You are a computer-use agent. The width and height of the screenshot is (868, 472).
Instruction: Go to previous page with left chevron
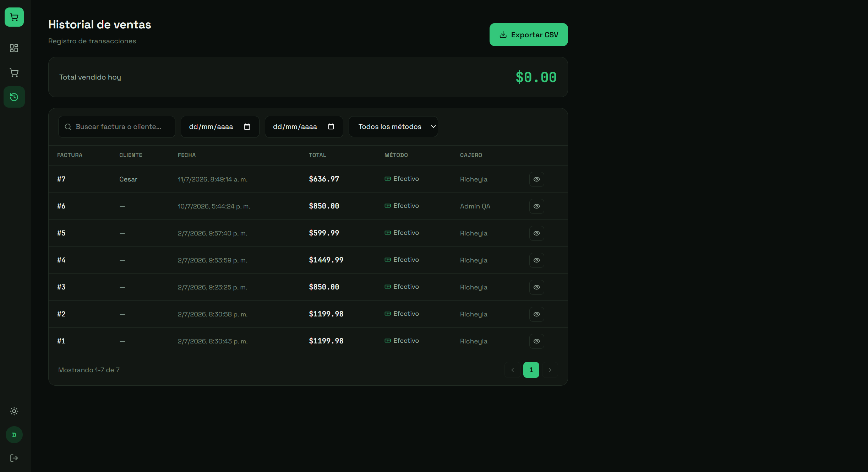pos(513,370)
